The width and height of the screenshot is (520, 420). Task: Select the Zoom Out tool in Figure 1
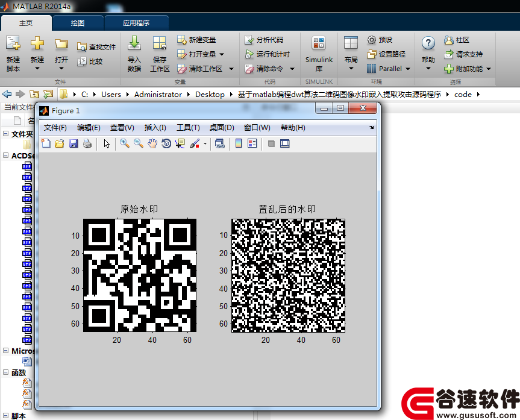[139, 143]
